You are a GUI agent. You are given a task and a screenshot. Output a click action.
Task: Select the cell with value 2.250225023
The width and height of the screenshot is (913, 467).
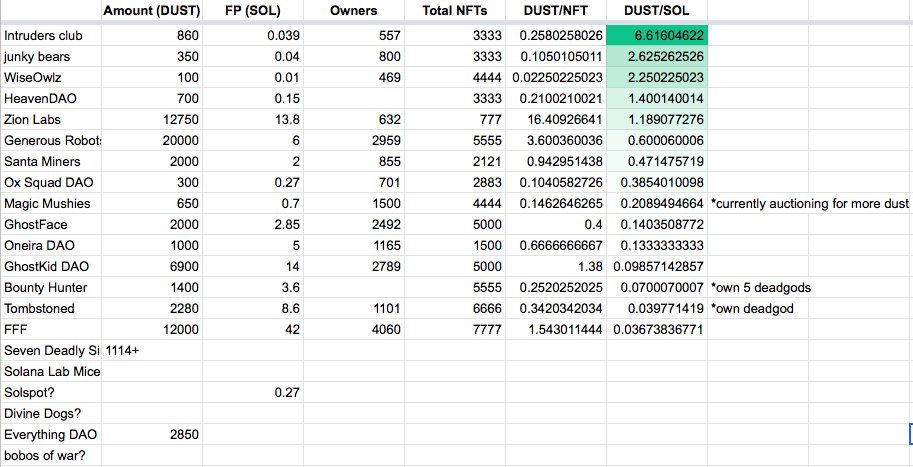657,77
